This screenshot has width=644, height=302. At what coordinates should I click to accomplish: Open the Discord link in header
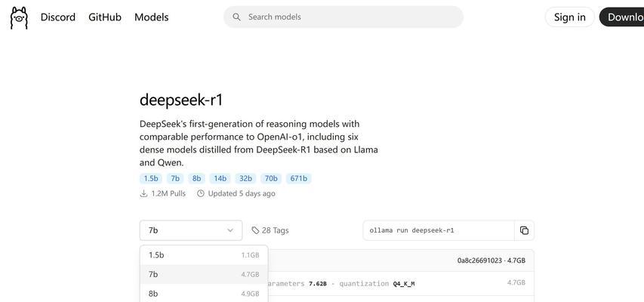(x=58, y=17)
